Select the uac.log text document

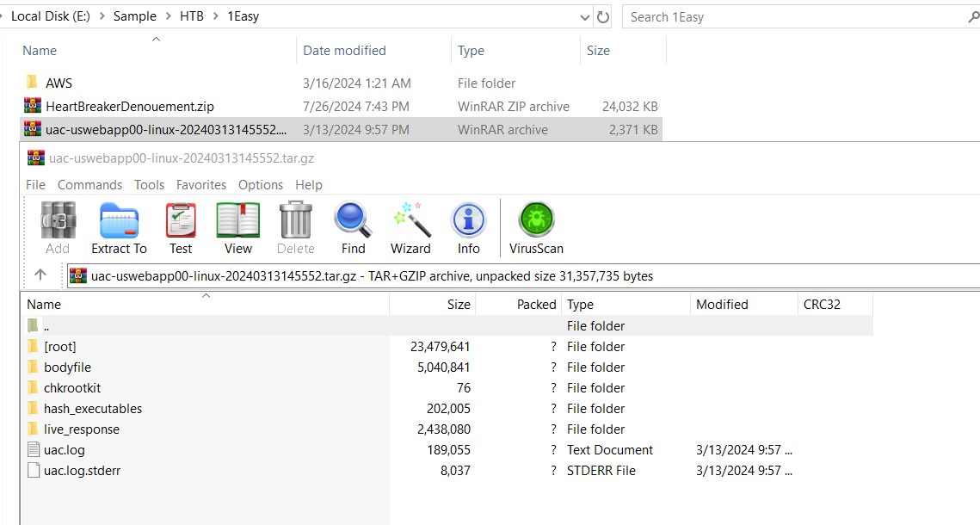(65, 450)
